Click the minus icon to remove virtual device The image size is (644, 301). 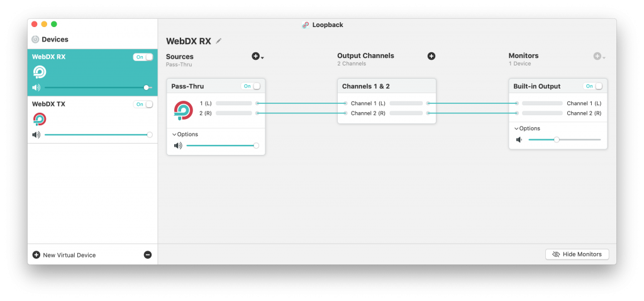[148, 255]
